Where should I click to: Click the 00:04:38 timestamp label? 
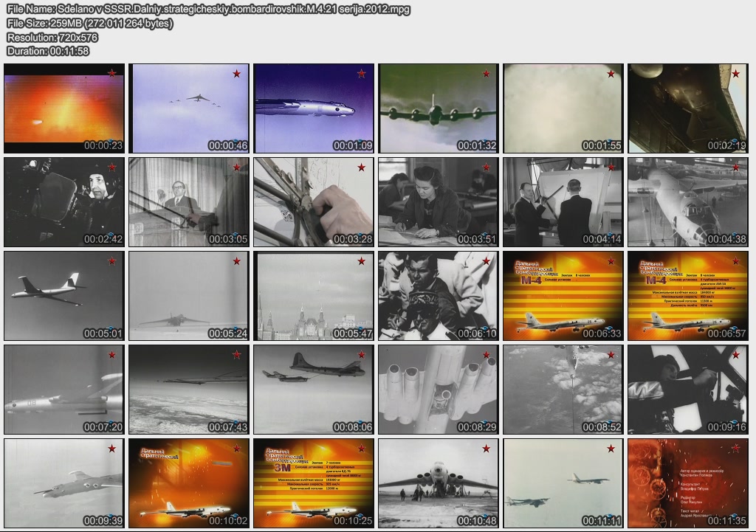(727, 240)
